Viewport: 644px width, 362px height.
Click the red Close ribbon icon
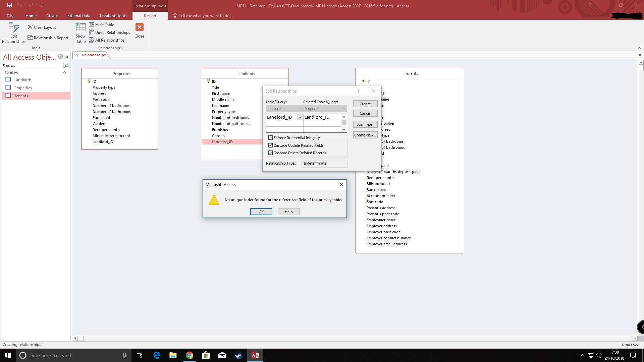[139, 27]
